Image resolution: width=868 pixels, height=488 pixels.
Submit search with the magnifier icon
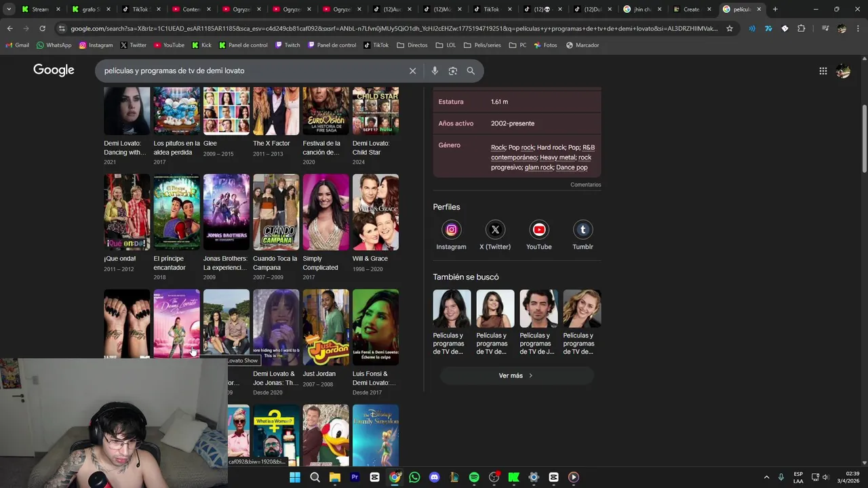[471, 70]
